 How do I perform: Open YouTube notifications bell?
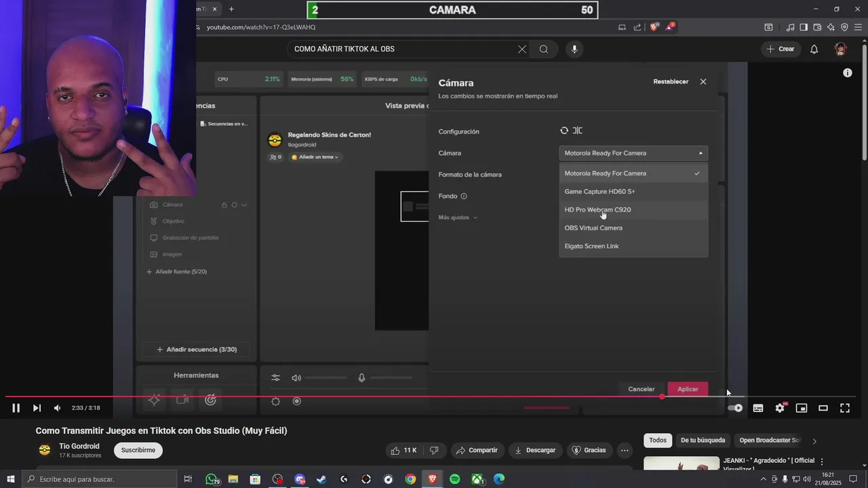(x=814, y=49)
